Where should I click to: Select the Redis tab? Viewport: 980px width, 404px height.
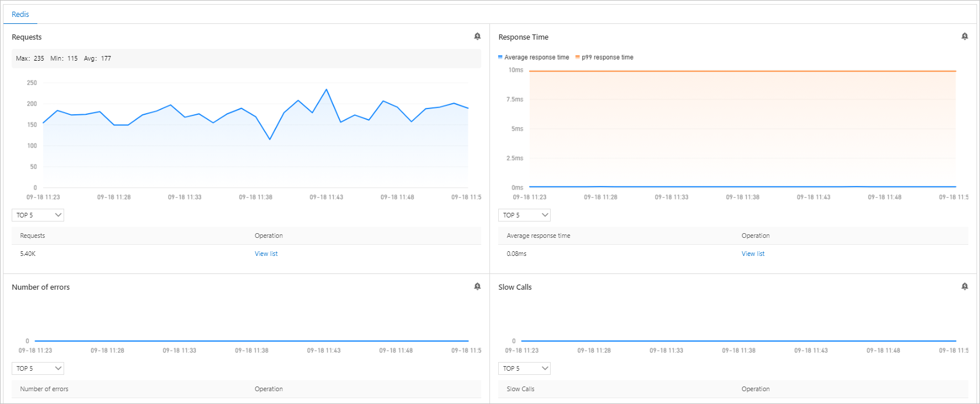click(x=20, y=14)
